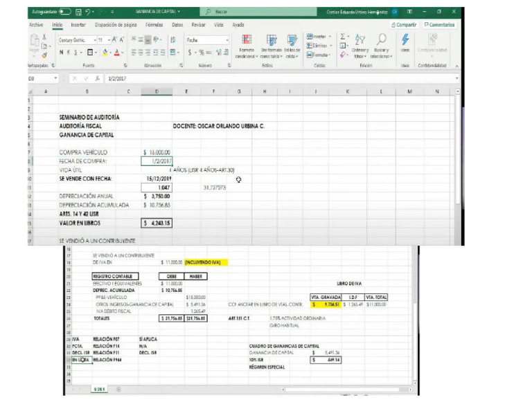Toggle align text right
Image resolution: width=532 pixels, height=411 pixels.
(148, 52)
